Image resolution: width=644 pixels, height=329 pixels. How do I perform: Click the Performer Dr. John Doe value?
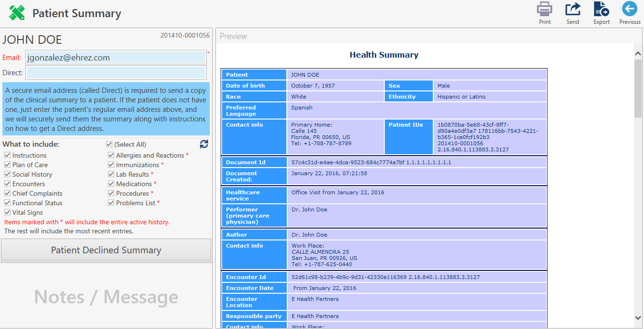(309, 209)
